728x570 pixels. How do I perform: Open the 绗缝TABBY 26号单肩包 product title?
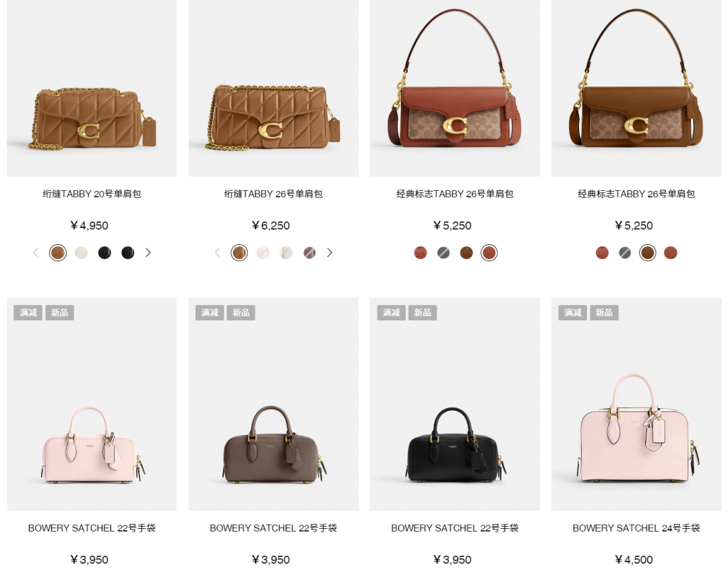274,194
